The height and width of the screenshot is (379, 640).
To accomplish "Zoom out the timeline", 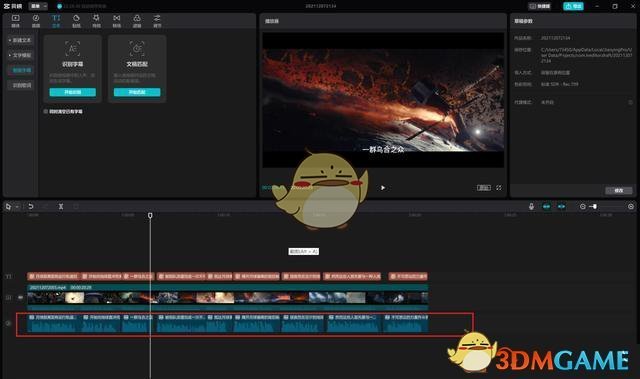I will (x=582, y=206).
